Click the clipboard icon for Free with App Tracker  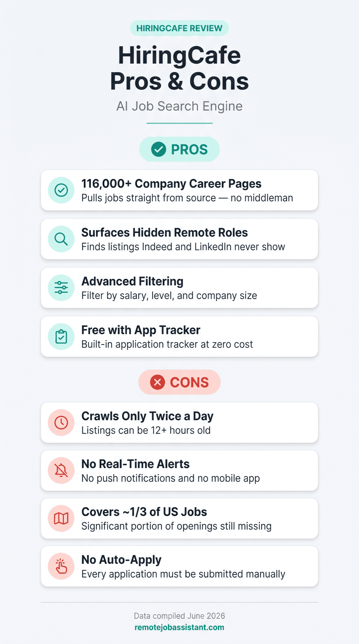61,336
